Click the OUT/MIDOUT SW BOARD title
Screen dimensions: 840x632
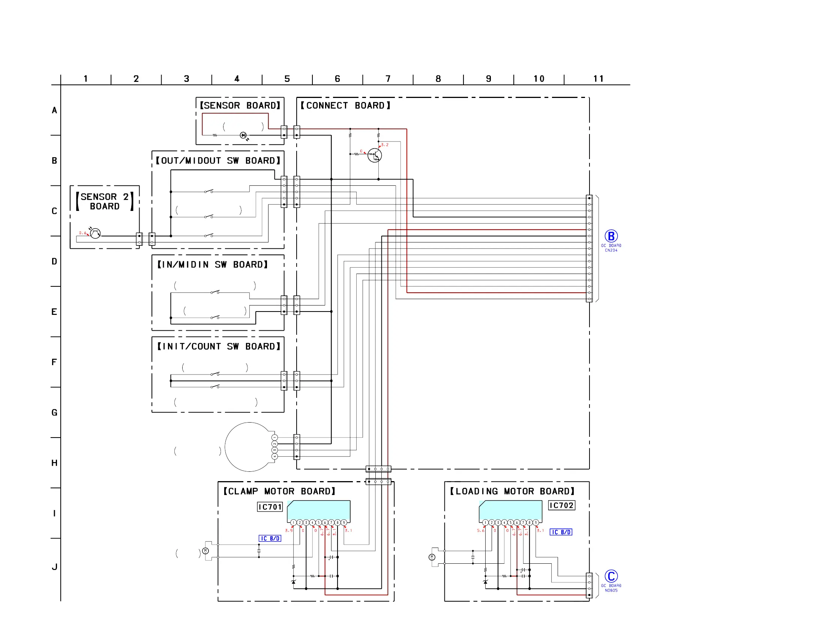click(218, 161)
